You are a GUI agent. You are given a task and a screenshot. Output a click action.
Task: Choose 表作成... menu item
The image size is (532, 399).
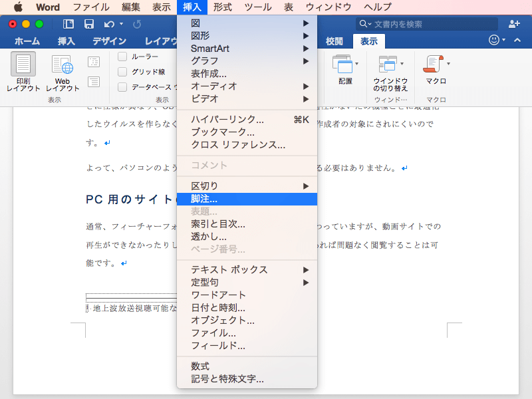point(247,74)
